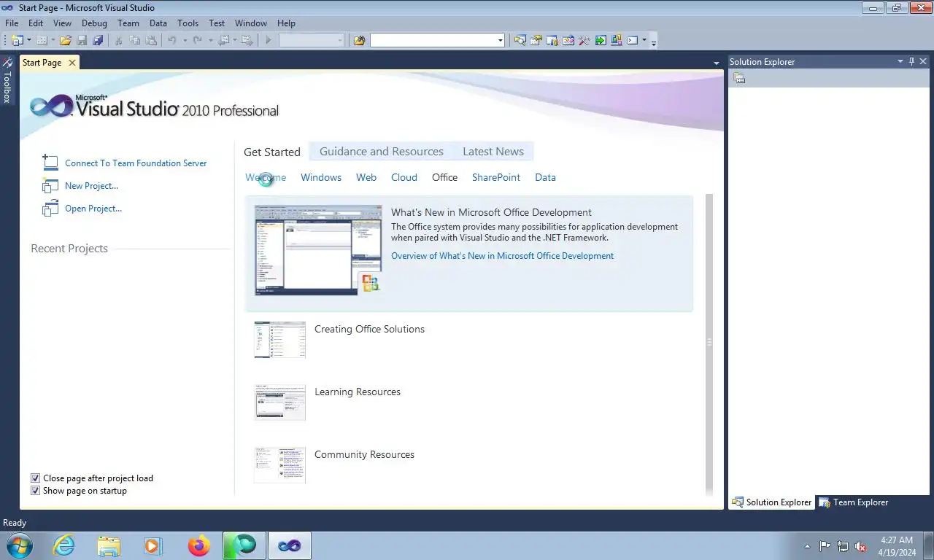Viewport: 934px width, 560px height.
Task: Open the Team menu
Action: pyautogui.click(x=128, y=23)
